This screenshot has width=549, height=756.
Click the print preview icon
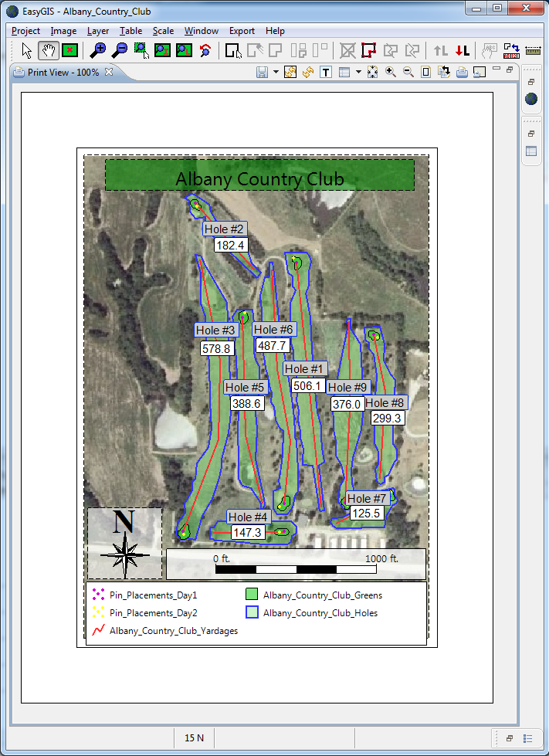(480, 73)
